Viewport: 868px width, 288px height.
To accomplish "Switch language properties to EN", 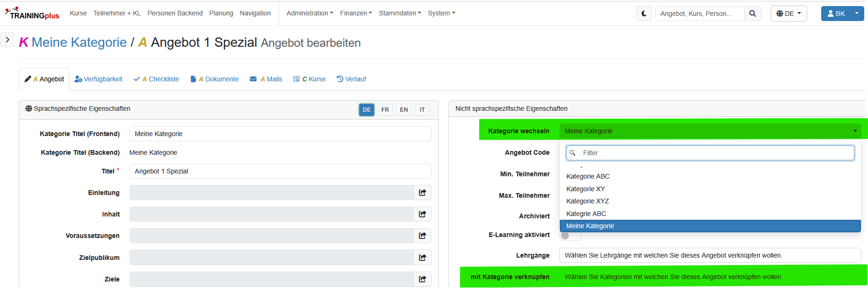I will tap(404, 110).
